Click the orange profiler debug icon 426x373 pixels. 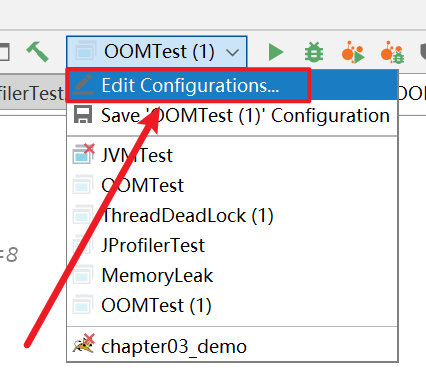(393, 52)
